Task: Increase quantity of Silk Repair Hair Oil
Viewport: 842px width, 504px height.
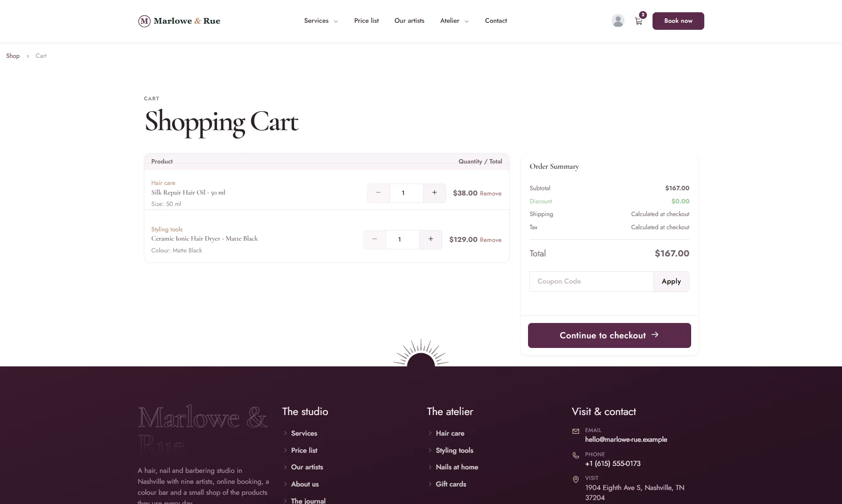Action: (435, 193)
